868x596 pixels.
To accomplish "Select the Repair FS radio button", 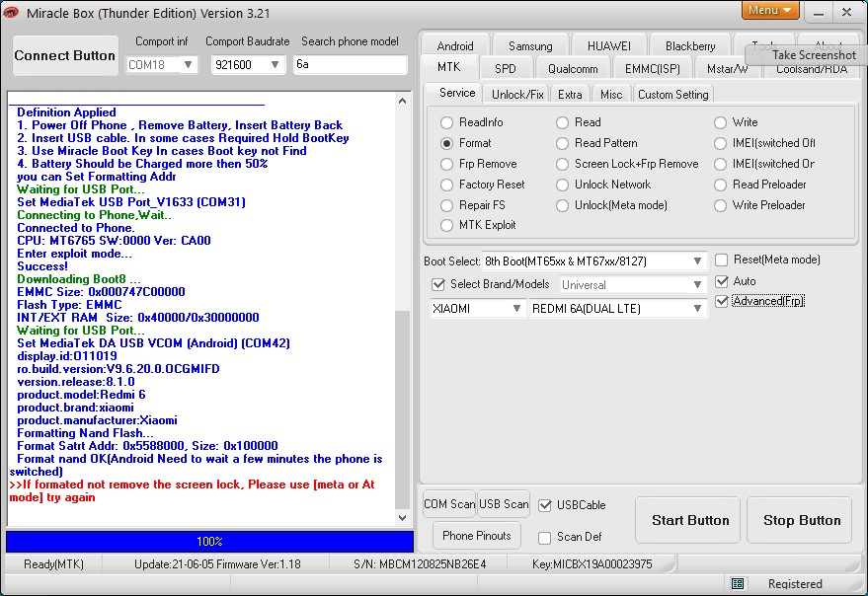I will click(446, 205).
